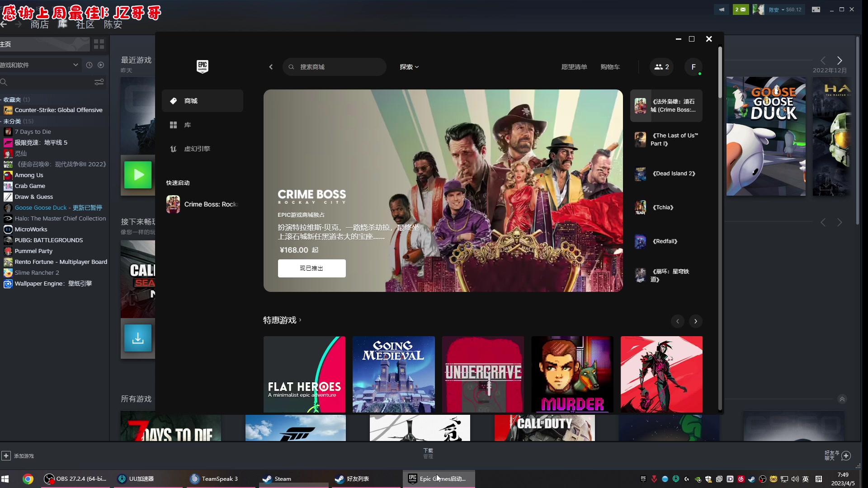Image resolution: width=868 pixels, height=488 pixels.
Task: Toggle Steam recent activity clock icon
Action: pos(89,65)
